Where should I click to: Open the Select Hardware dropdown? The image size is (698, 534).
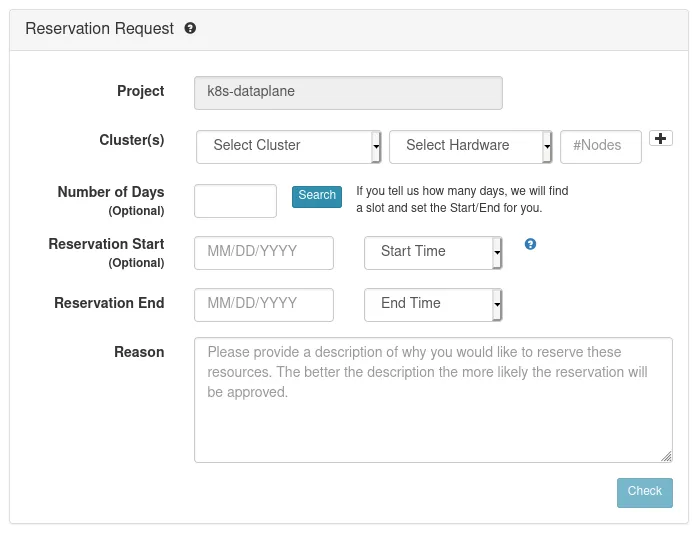471,147
